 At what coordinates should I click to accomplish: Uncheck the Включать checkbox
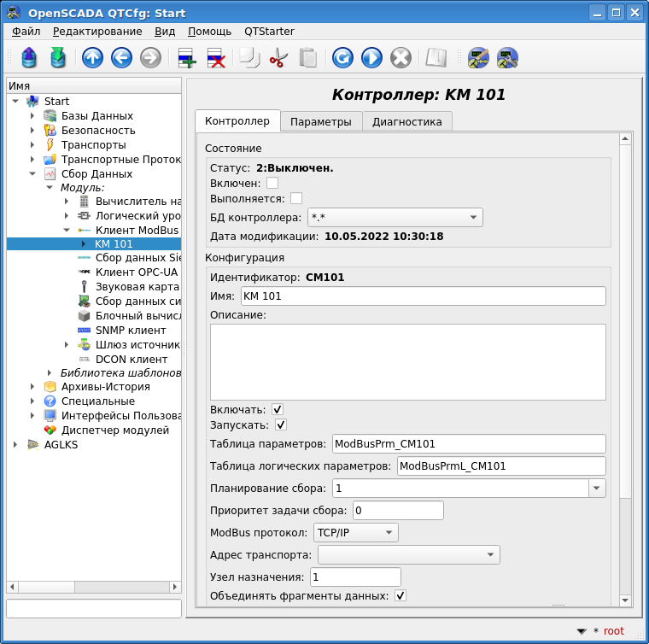tap(278, 409)
